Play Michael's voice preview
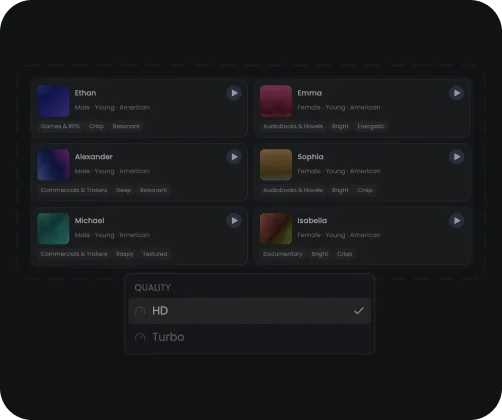The width and height of the screenshot is (502, 420). tap(234, 221)
